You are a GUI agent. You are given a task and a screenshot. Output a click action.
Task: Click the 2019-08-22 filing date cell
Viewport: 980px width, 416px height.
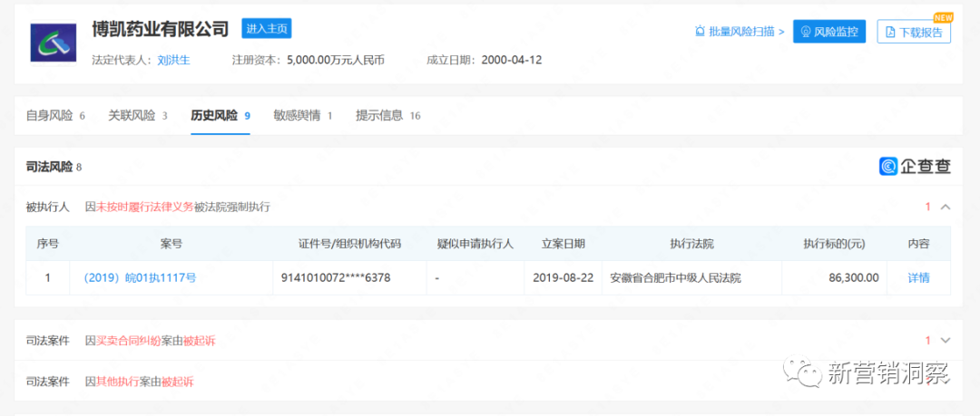563,278
